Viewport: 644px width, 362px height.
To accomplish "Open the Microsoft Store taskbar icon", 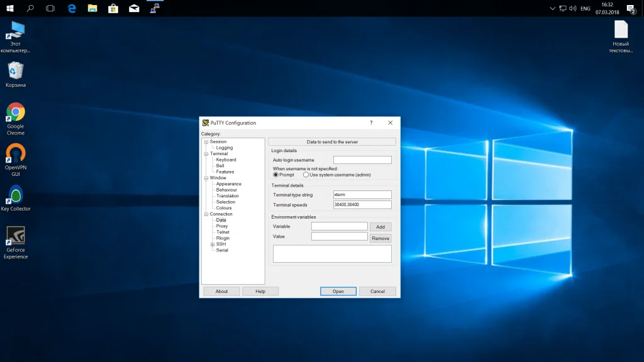I will (x=113, y=8).
